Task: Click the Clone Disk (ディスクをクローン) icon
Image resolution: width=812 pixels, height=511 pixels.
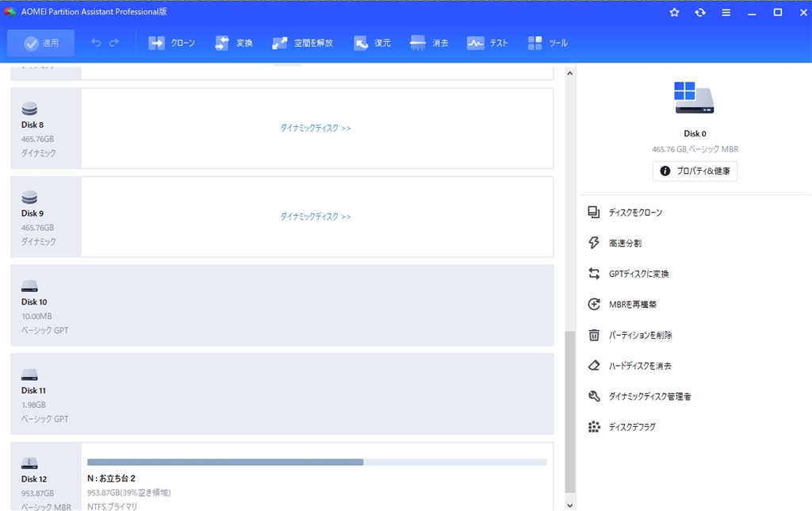Action: click(x=594, y=212)
